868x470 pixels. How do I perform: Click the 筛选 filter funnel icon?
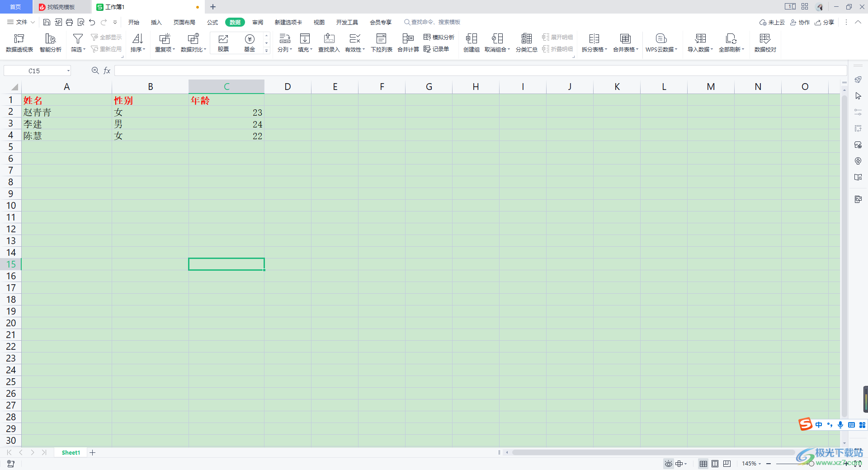pos(78,39)
